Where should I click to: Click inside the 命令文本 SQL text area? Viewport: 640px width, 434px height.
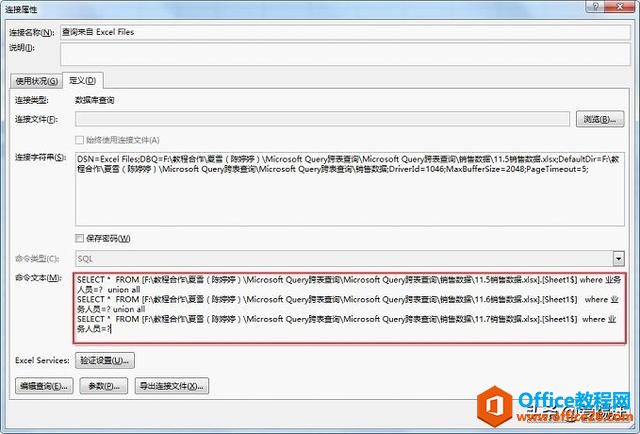click(x=350, y=307)
